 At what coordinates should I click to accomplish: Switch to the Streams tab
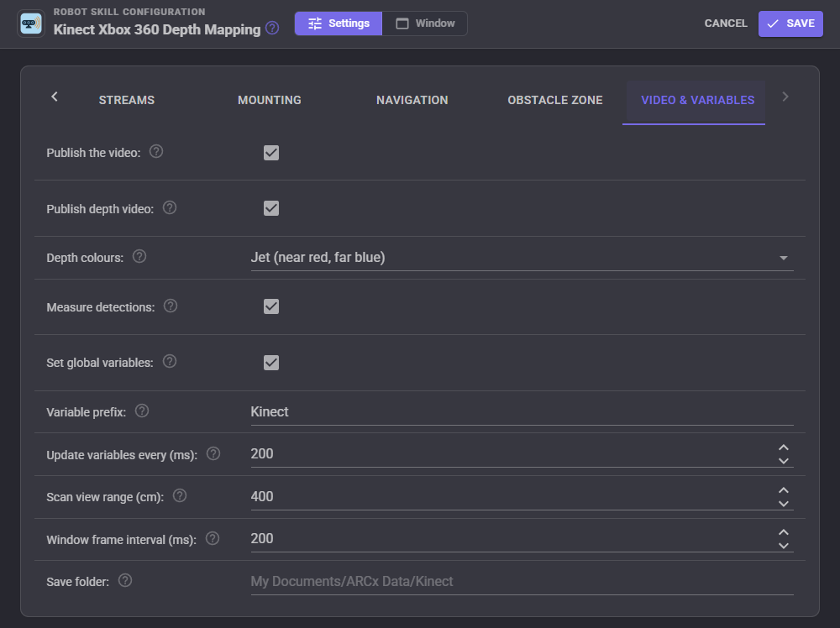point(127,100)
